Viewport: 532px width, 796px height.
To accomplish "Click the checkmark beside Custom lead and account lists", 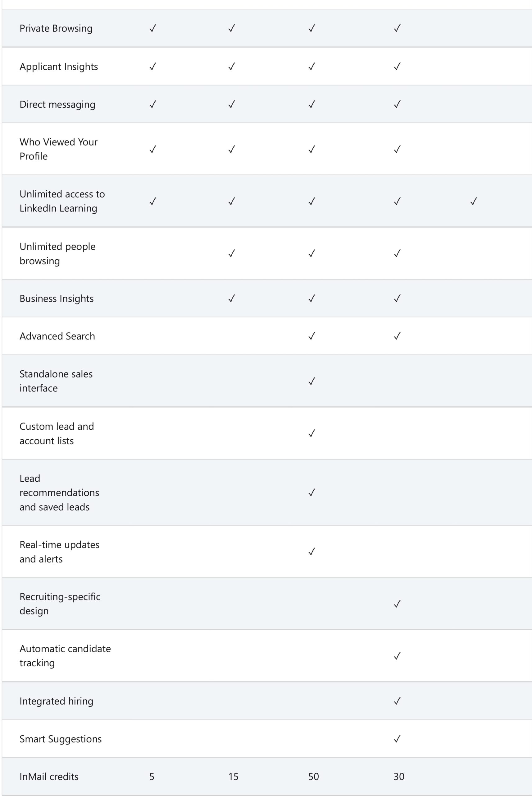I will tap(312, 433).
